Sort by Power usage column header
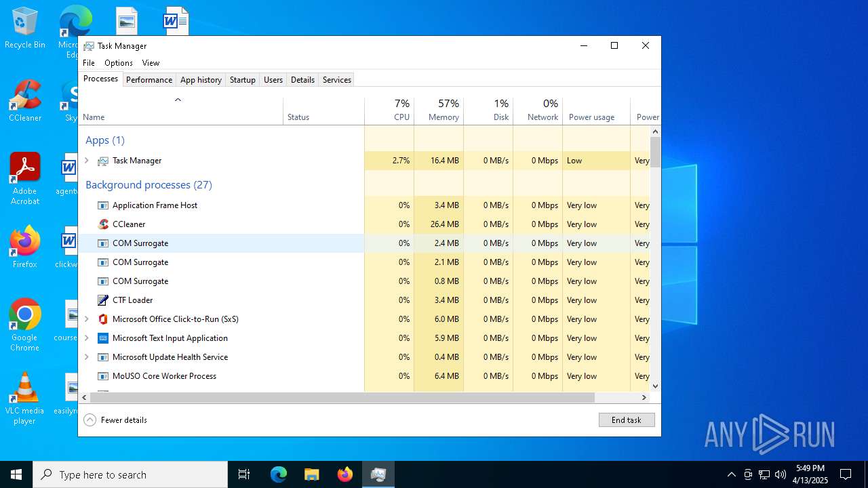 tap(597, 111)
